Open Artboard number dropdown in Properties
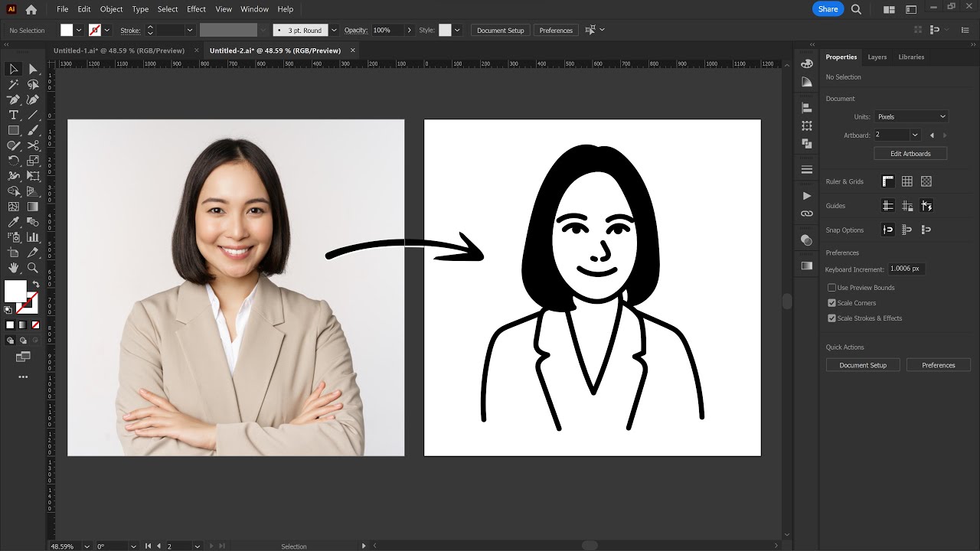Viewport: 980px width, 551px height. point(914,135)
